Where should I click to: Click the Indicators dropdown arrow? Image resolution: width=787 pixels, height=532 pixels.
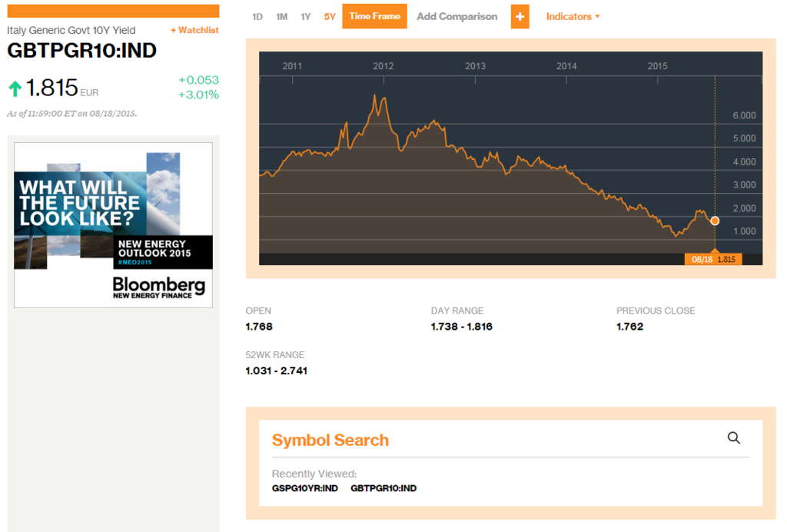597,17
